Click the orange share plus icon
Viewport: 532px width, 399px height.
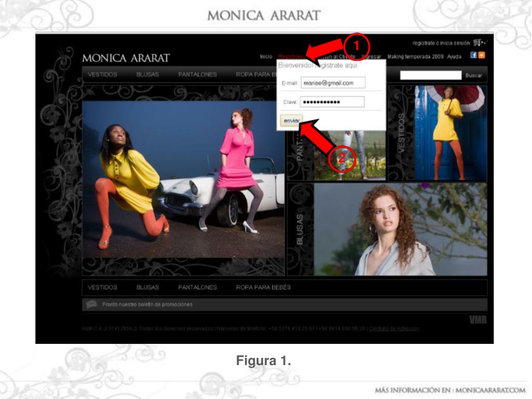[x=482, y=55]
